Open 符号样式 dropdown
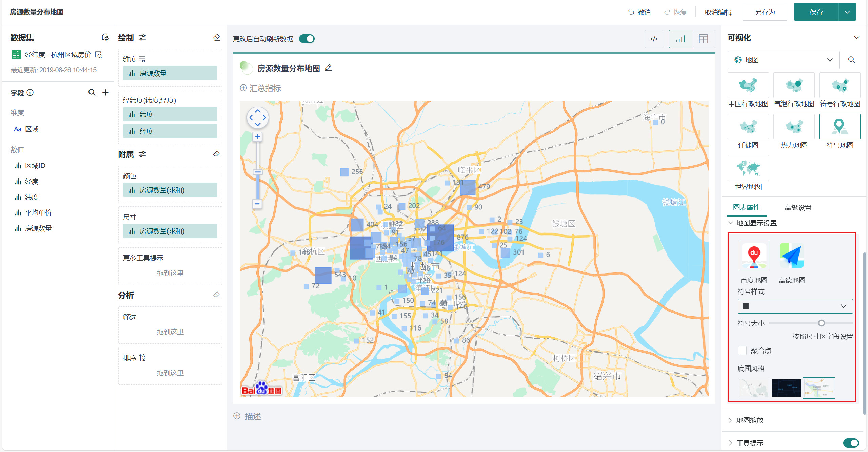The width and height of the screenshot is (868, 452). (x=795, y=306)
